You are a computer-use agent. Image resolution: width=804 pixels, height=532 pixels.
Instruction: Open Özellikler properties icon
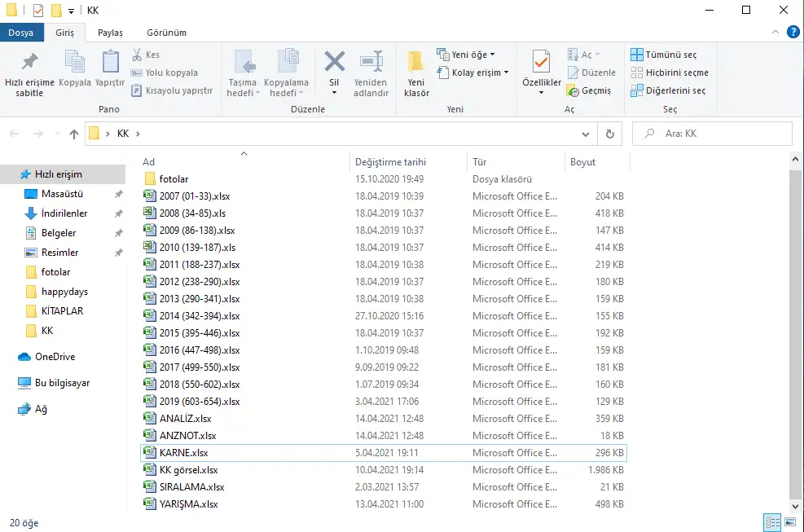coord(541,64)
